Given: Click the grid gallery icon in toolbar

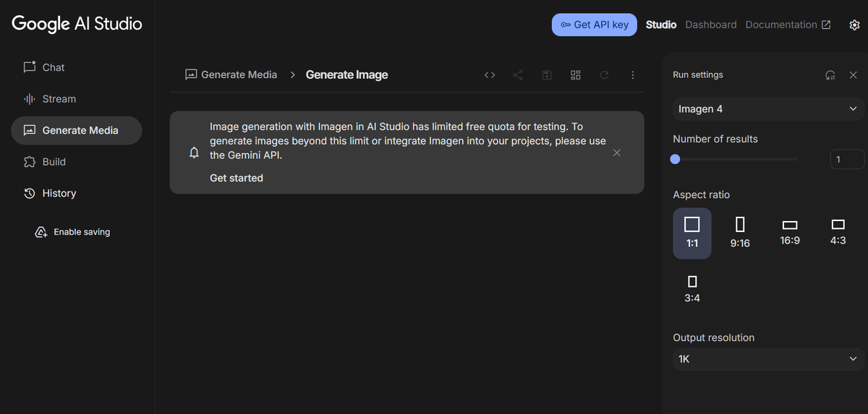Looking at the screenshot, I should pos(576,74).
